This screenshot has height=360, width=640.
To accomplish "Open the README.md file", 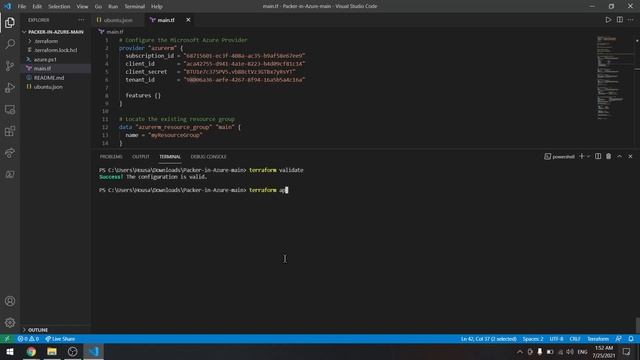I will point(49,78).
